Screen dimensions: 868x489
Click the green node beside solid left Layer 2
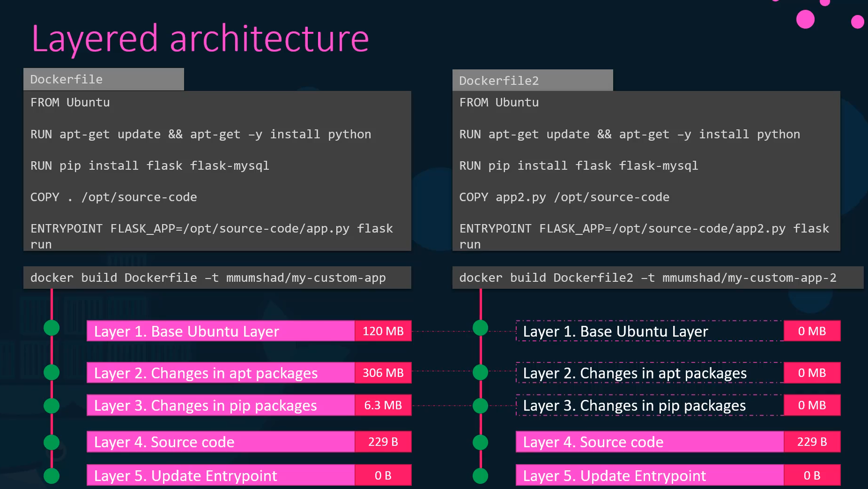(52, 372)
